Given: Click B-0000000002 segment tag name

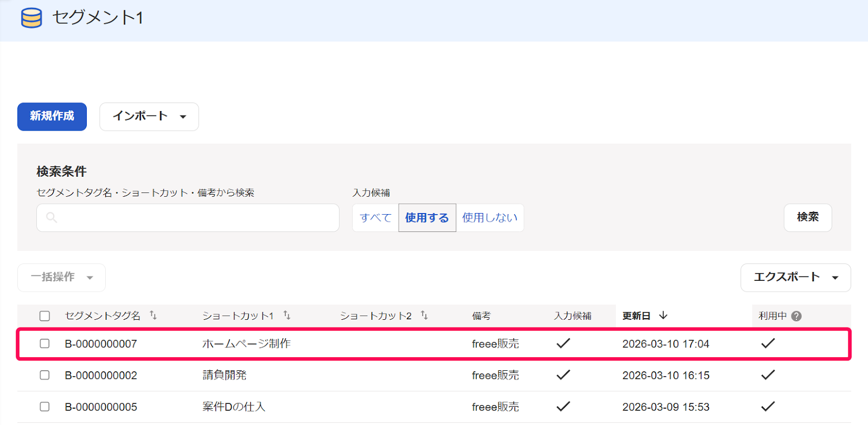Looking at the screenshot, I should (x=101, y=375).
